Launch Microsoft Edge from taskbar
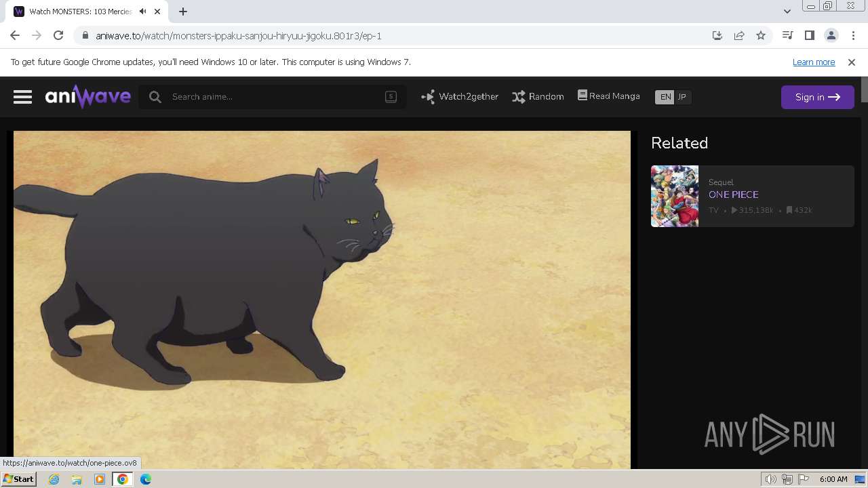This screenshot has height=488, width=868. 146,479
